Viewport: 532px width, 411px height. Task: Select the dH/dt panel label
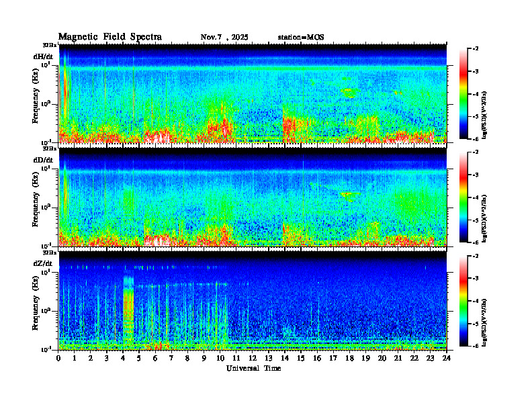click(x=43, y=57)
